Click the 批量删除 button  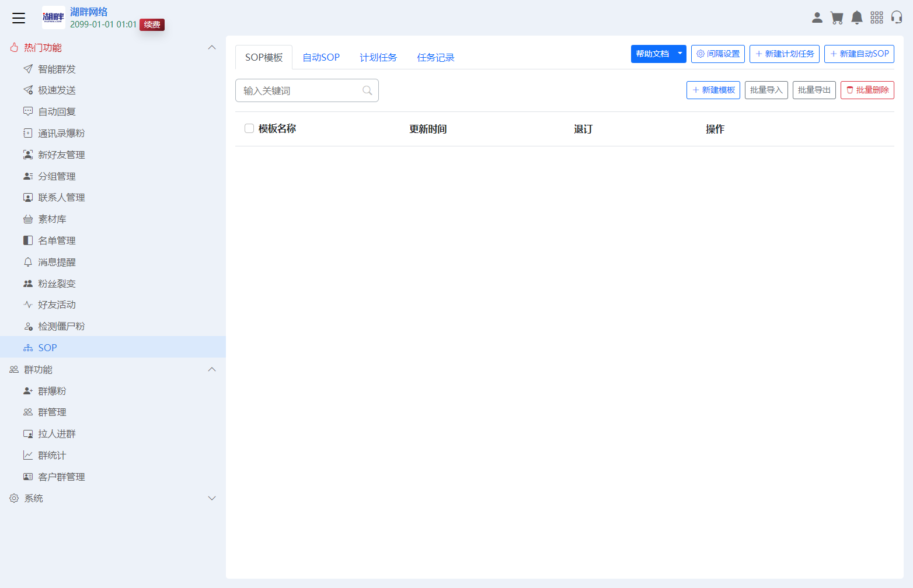coord(867,90)
